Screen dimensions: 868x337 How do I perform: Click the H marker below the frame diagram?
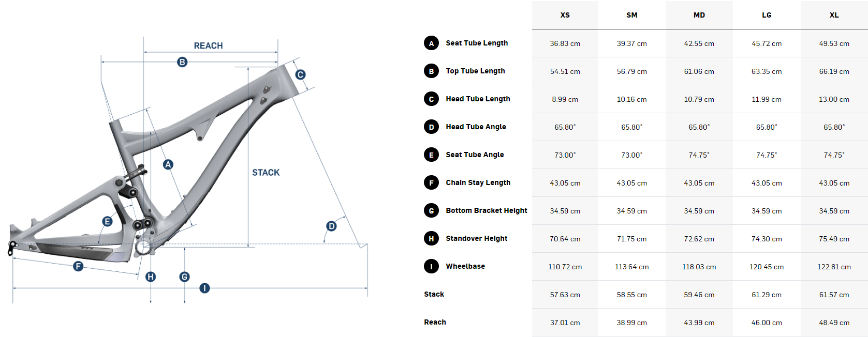(x=151, y=277)
